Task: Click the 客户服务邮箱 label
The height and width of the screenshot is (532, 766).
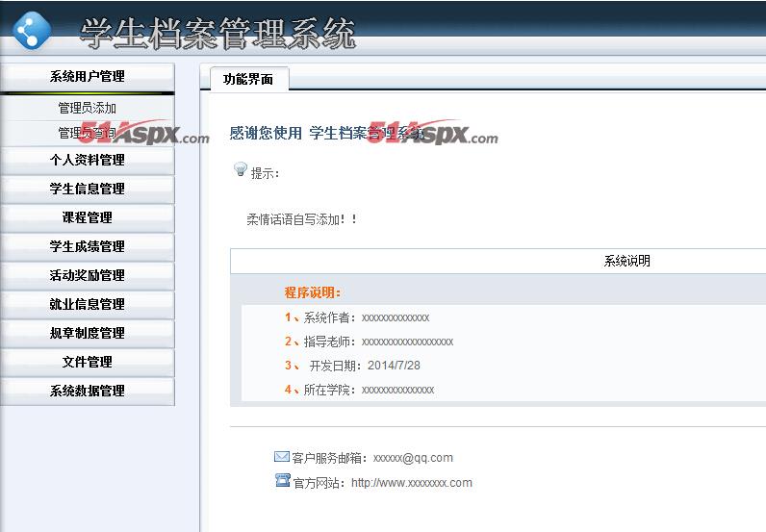Action: click(x=330, y=458)
